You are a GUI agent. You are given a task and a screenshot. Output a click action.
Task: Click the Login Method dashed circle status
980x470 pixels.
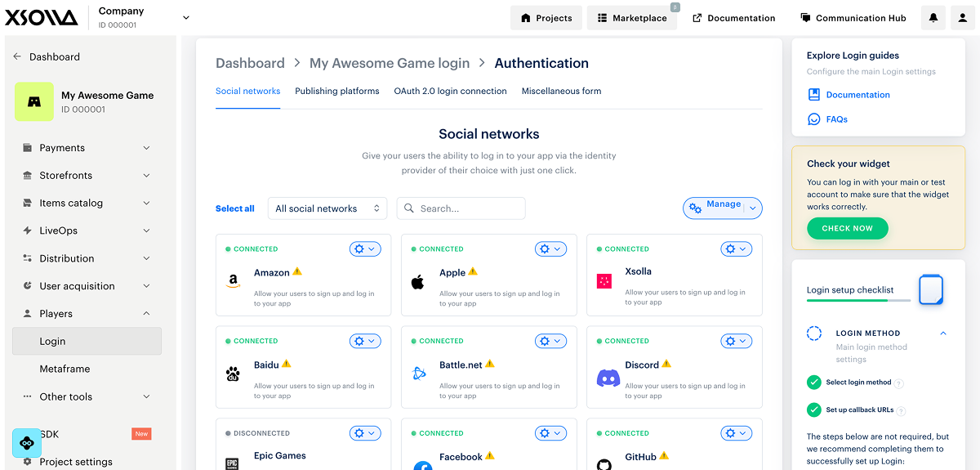tap(814, 333)
